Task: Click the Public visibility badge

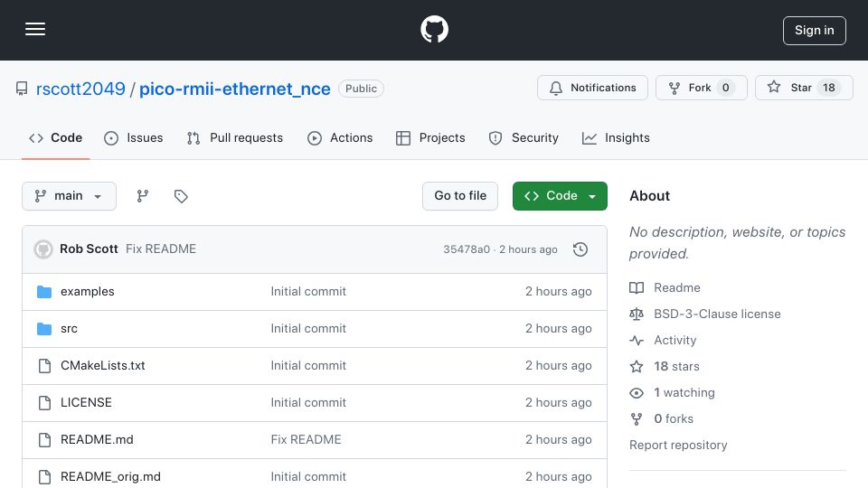Action: pos(361,89)
